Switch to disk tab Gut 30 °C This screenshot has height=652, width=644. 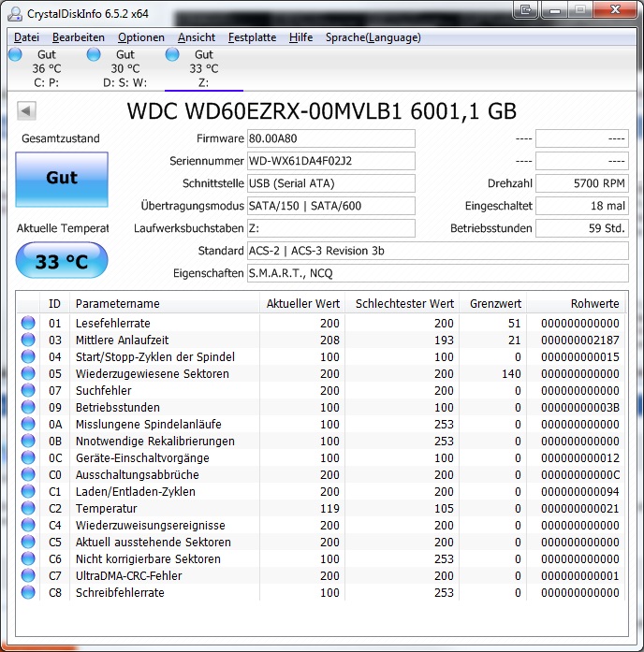click(124, 68)
